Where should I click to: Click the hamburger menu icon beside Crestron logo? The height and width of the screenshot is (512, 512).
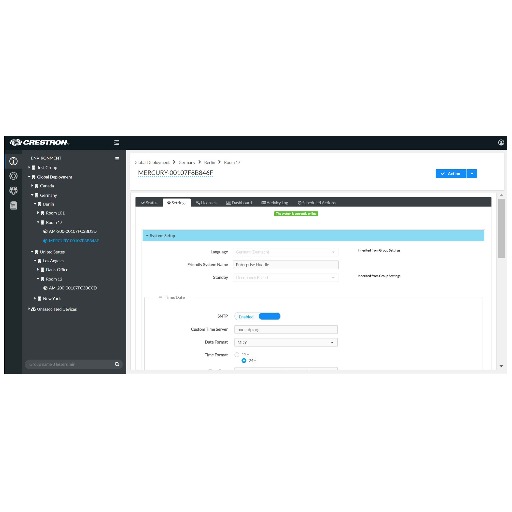tap(116, 143)
